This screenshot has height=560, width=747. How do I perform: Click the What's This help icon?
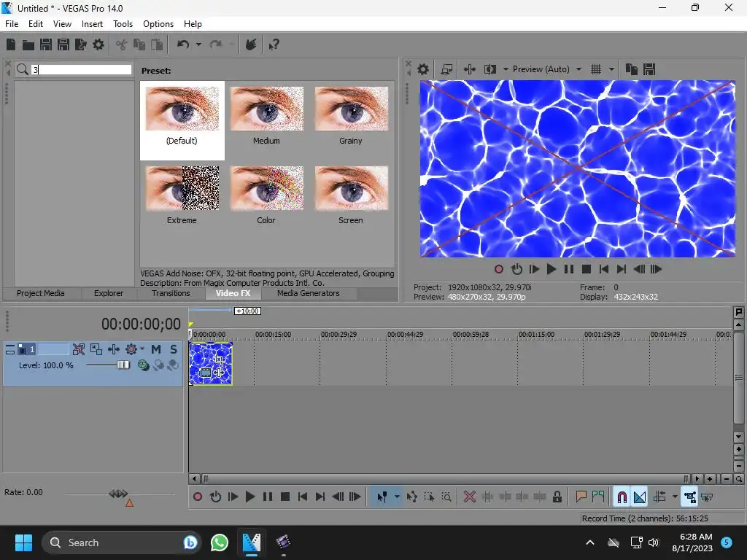pyautogui.click(x=274, y=44)
